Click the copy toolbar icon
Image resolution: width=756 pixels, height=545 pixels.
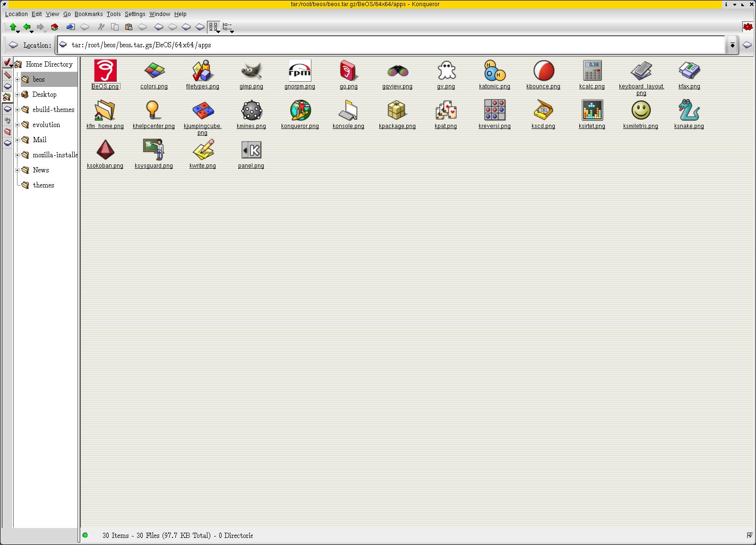114,27
